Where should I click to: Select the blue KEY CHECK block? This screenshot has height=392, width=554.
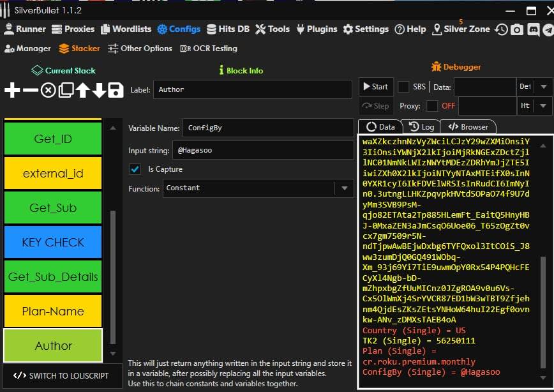[53, 242]
